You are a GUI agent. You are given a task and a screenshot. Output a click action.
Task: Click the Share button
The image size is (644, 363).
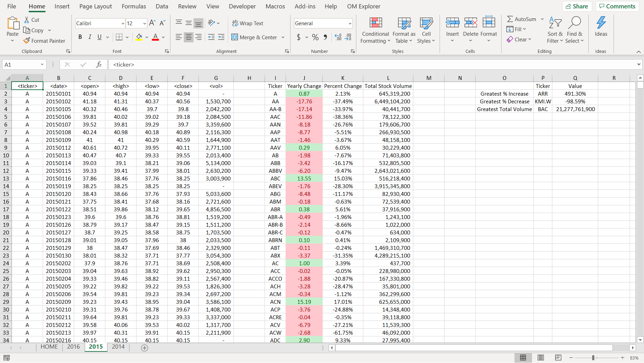[x=577, y=6]
